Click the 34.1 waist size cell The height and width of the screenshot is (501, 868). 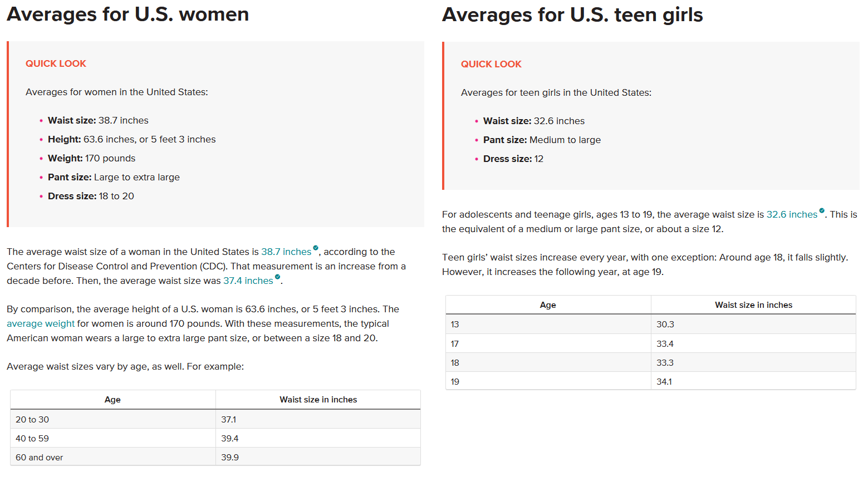753,381
